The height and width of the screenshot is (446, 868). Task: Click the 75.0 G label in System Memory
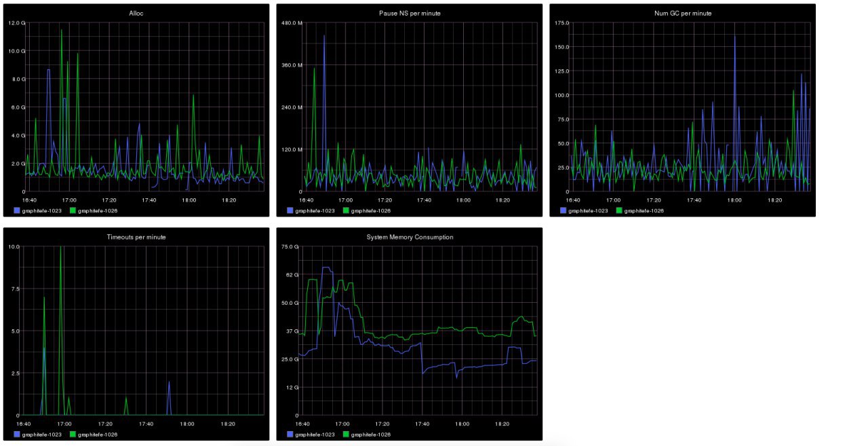tap(290, 246)
